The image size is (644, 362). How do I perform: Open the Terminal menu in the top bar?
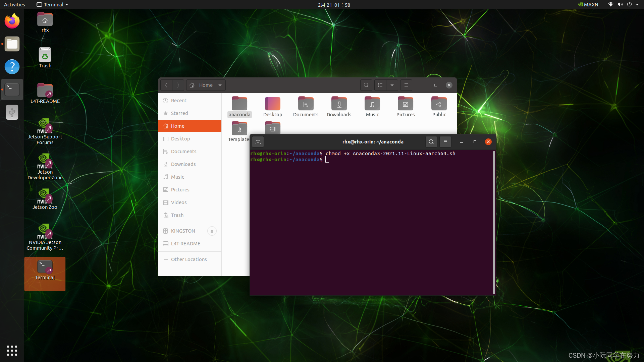pos(52,4)
